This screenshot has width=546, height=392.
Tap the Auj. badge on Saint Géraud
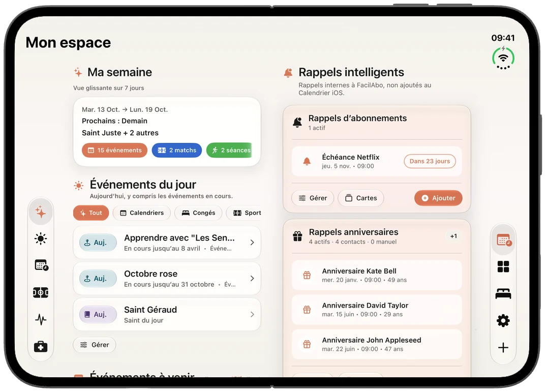(x=98, y=314)
